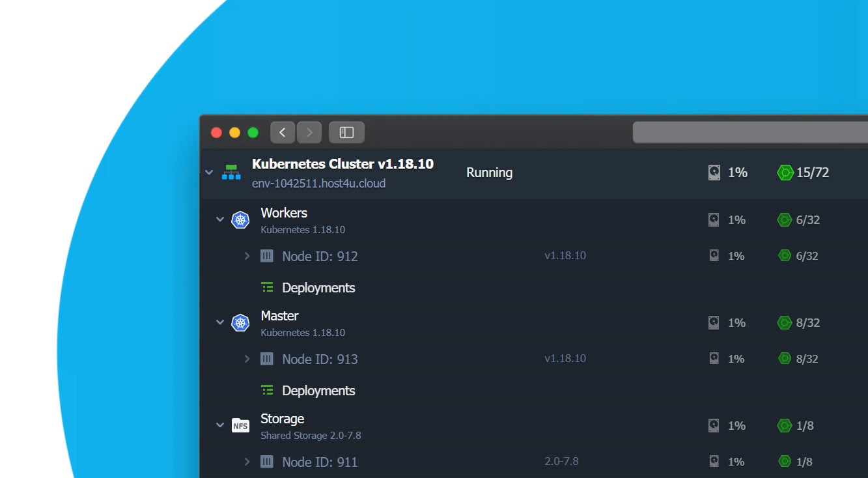The width and height of the screenshot is (868, 478).
Task: Click the Deployments list icon under Master
Action: click(267, 390)
